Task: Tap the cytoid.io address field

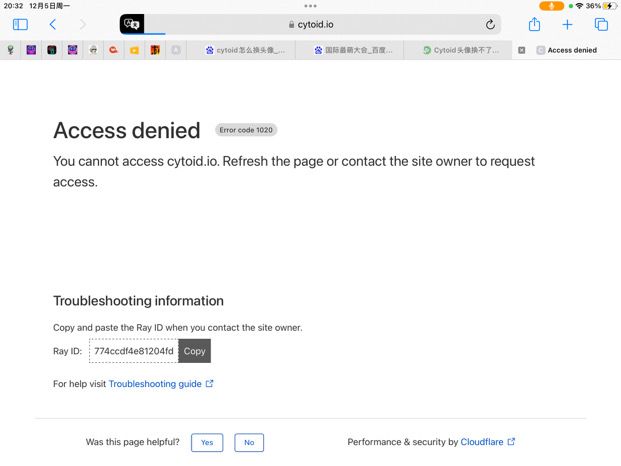Action: [310, 24]
